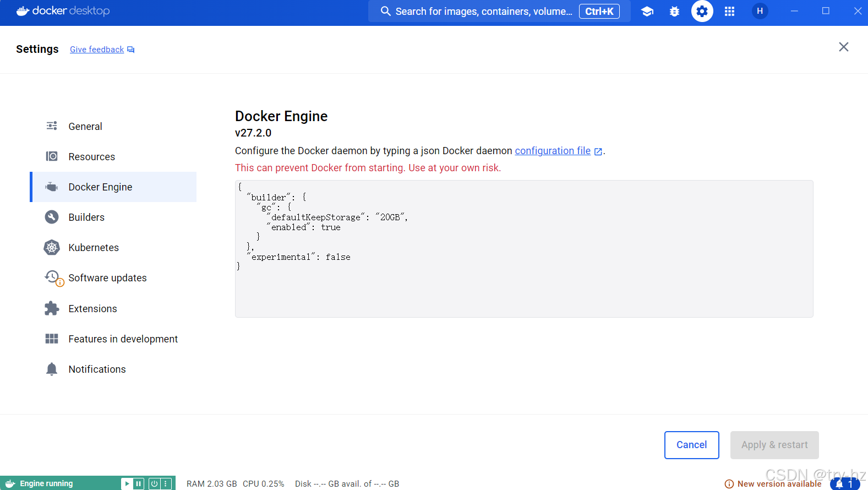The image size is (868, 490).
Task: Open the General settings section
Action: click(x=85, y=127)
